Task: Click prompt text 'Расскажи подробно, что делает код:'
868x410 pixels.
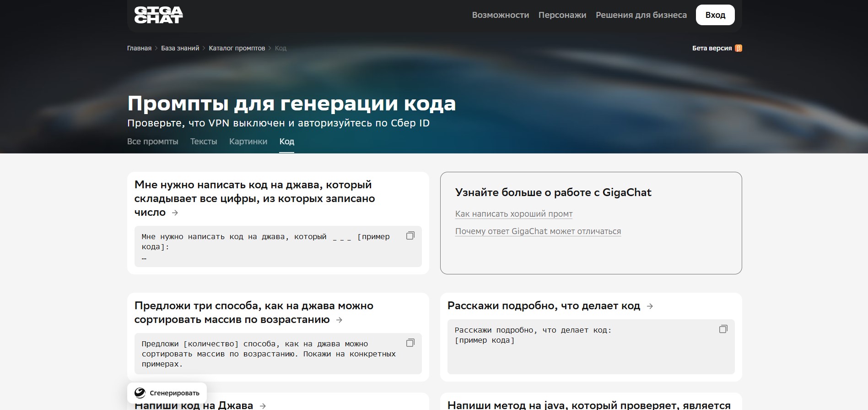Action: [x=533, y=330]
